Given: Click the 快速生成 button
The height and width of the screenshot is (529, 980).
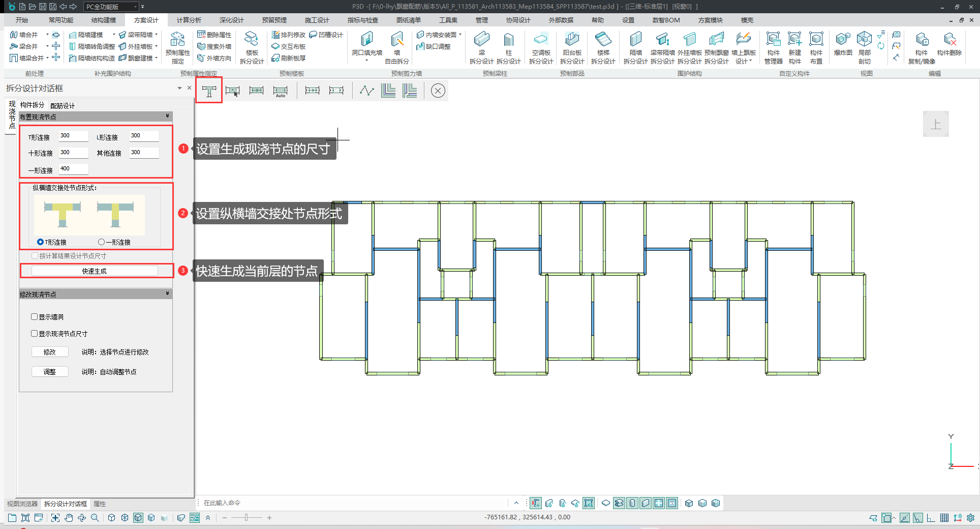Looking at the screenshot, I should point(95,271).
